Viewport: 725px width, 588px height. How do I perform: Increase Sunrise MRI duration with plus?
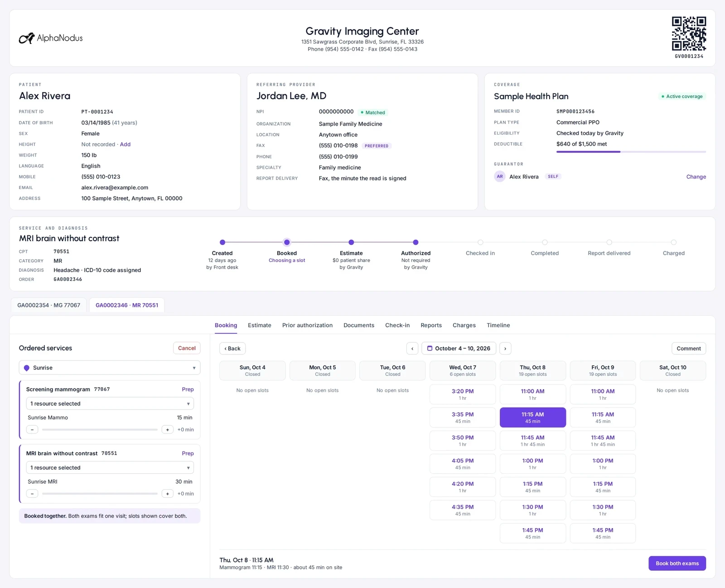[168, 493]
